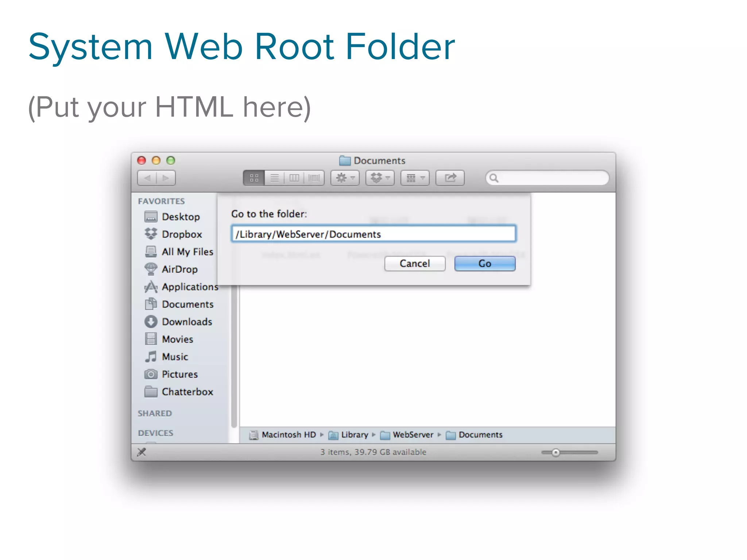Click the yellow minimize window button
The height and width of the screenshot is (560, 747).
coord(156,160)
